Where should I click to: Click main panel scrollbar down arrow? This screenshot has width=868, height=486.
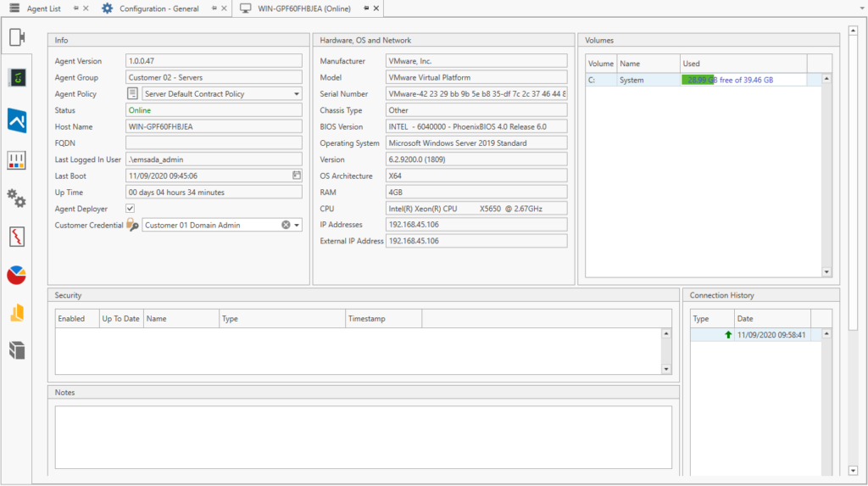coord(853,471)
